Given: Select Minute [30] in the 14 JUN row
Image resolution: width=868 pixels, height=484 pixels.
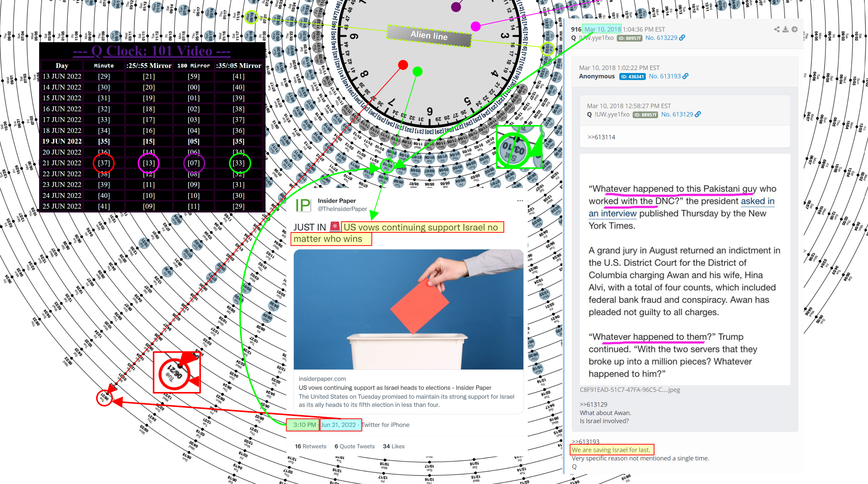Looking at the screenshot, I should click(104, 87).
